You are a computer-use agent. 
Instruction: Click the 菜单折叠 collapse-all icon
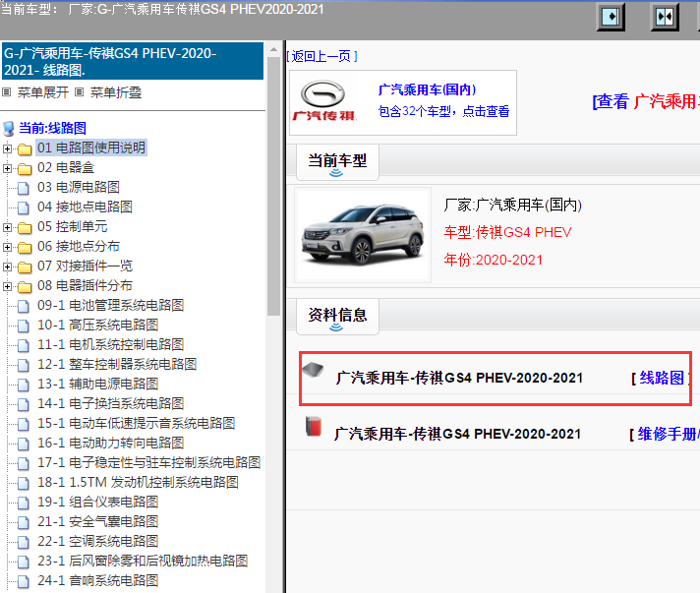pyautogui.click(x=79, y=92)
